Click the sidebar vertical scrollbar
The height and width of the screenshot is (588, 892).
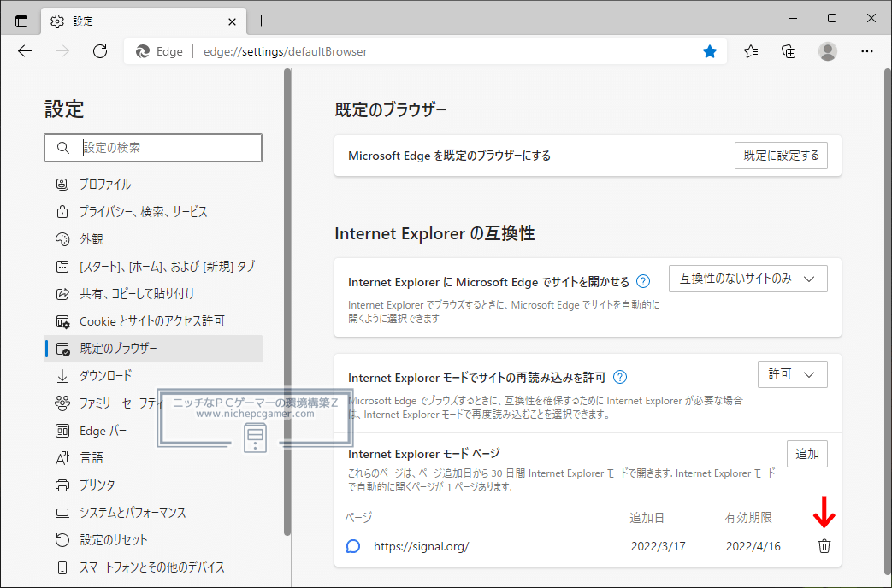coord(287,302)
